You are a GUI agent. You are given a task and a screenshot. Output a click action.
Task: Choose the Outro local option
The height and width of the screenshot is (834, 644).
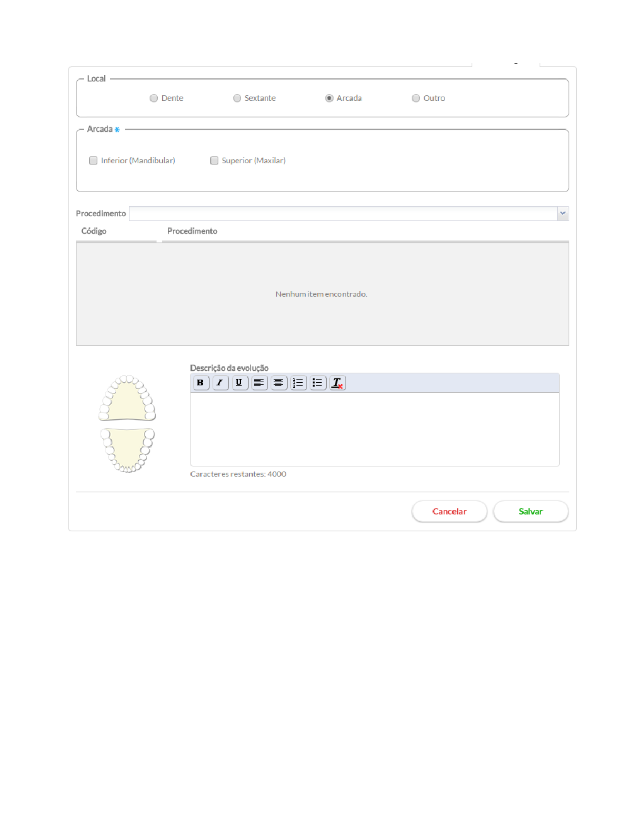[x=416, y=98]
